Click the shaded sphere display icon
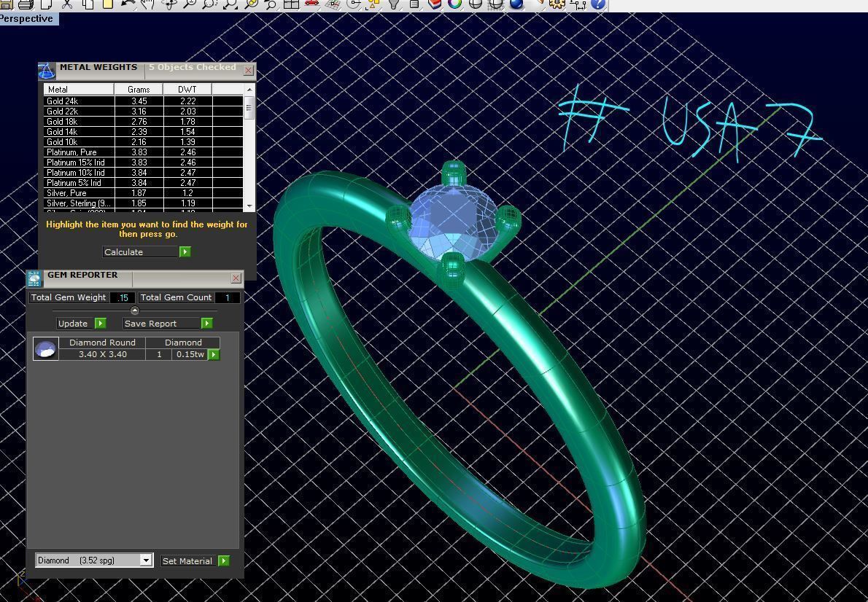This screenshot has height=602, width=868. (475, 4)
